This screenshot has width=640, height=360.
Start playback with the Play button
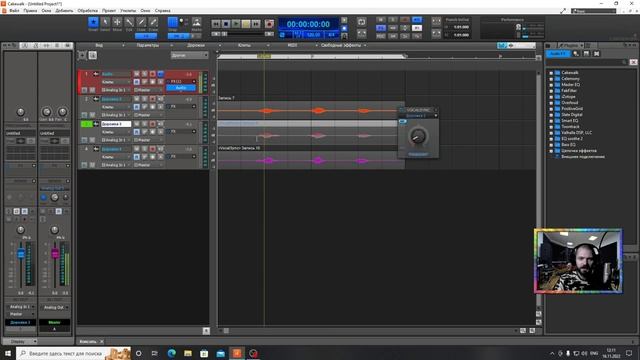236,24
